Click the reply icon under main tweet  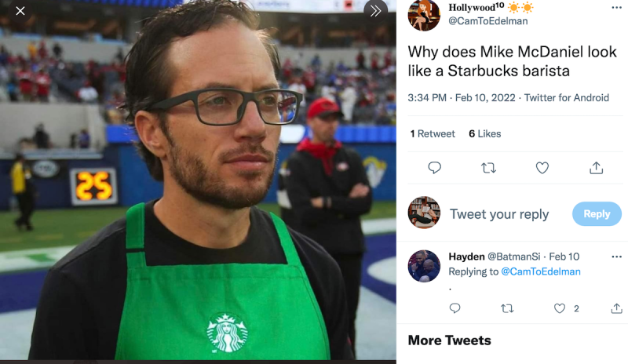coord(434,168)
